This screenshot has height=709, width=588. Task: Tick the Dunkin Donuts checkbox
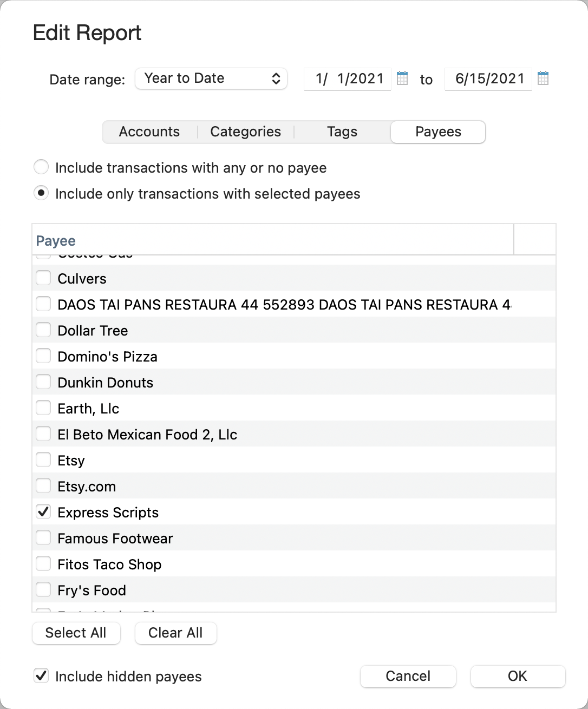pos(43,382)
